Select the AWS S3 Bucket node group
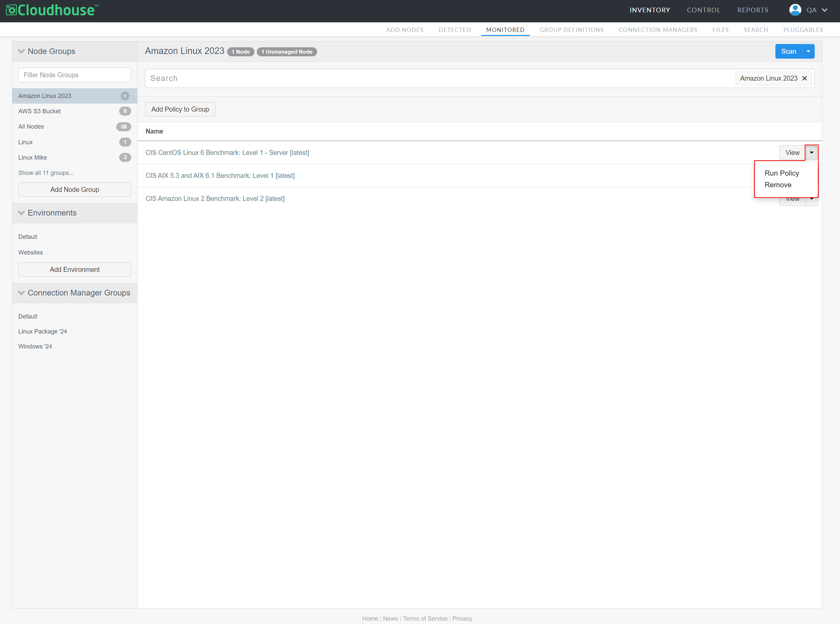840x624 pixels. (x=75, y=111)
